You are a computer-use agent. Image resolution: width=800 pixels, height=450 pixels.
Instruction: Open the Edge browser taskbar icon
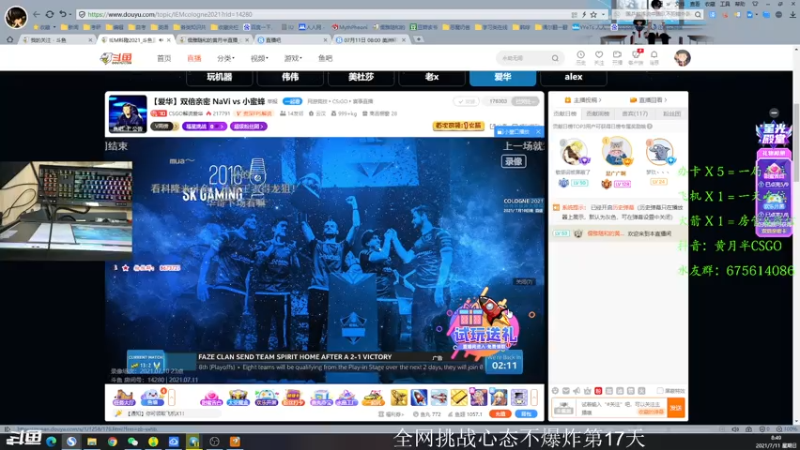coord(51,441)
